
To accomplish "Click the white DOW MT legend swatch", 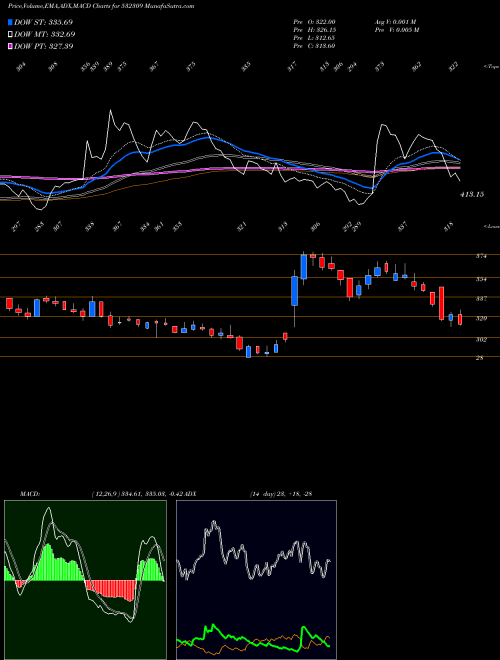I will point(11,34).
